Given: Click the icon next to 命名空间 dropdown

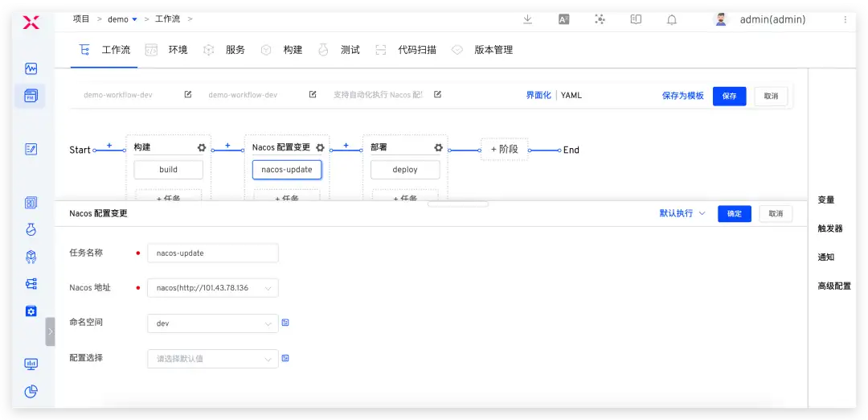Looking at the screenshot, I should 285,323.
